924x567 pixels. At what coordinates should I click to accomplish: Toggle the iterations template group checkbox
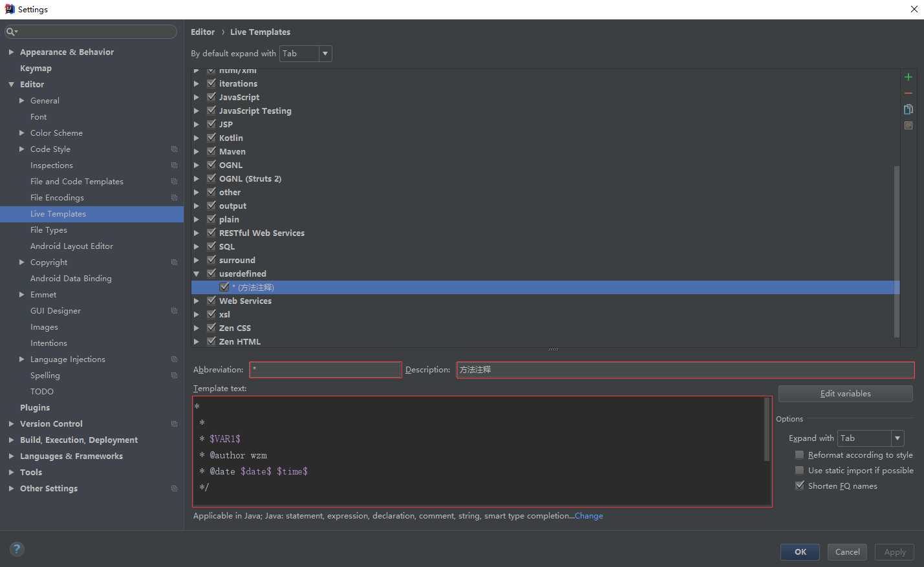point(211,83)
